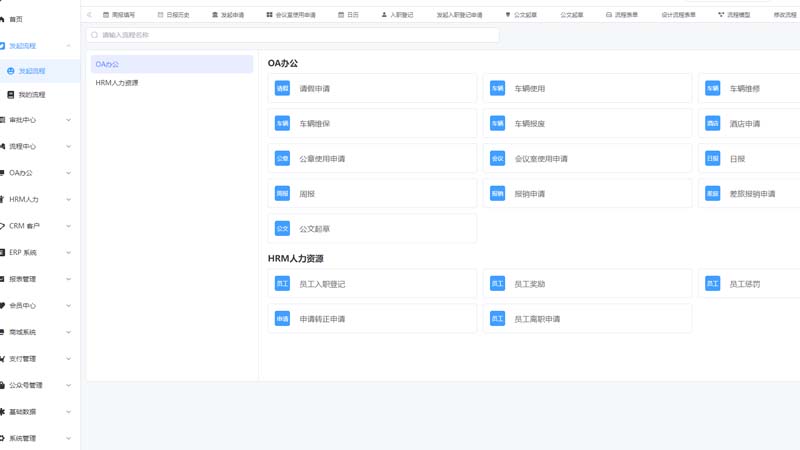The height and width of the screenshot is (450, 800).
Task: Click the smiley icon beside 发起流程 submenu
Action: (11, 71)
